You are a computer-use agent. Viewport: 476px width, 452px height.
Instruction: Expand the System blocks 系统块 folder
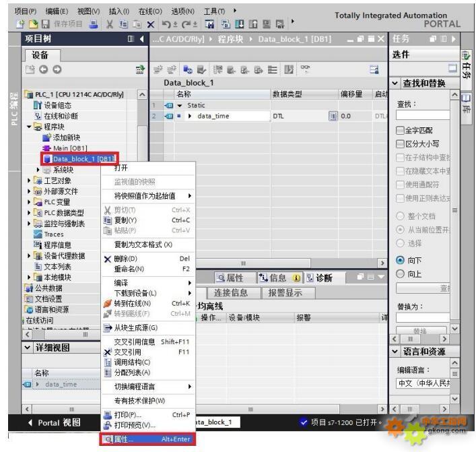tap(38, 170)
